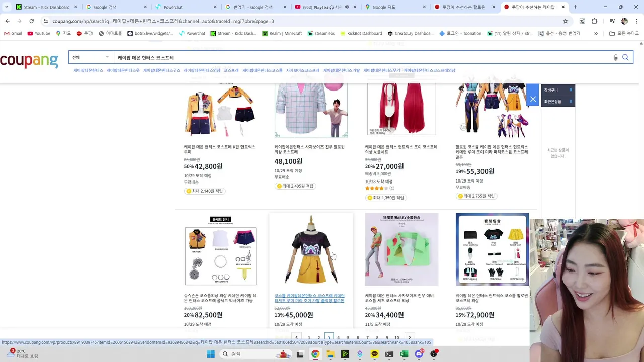Screen dimensions: 644x362
Task: Expand hidden bookmarks with the chevron
Action: click(x=596, y=33)
